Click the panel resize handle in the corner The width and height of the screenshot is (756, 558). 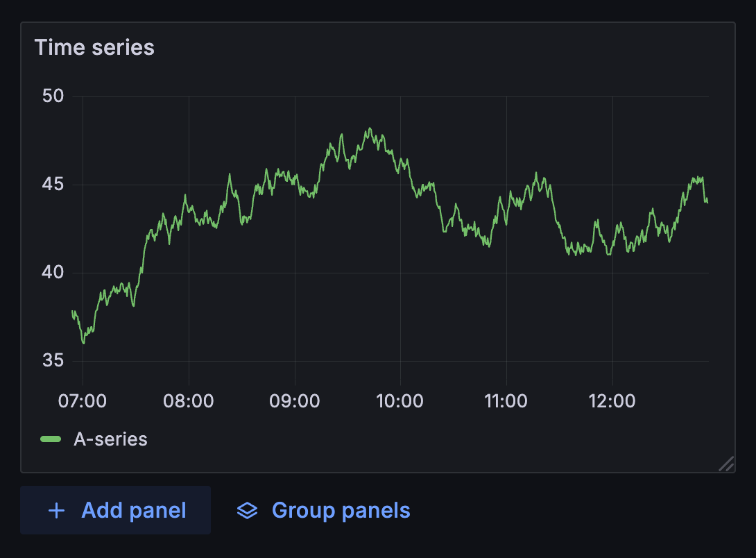pyautogui.click(x=725, y=464)
